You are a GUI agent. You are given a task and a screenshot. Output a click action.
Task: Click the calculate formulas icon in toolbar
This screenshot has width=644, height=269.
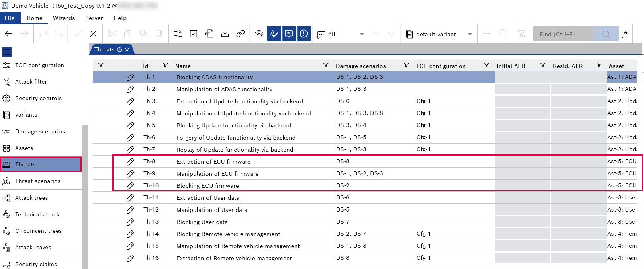pos(178,34)
